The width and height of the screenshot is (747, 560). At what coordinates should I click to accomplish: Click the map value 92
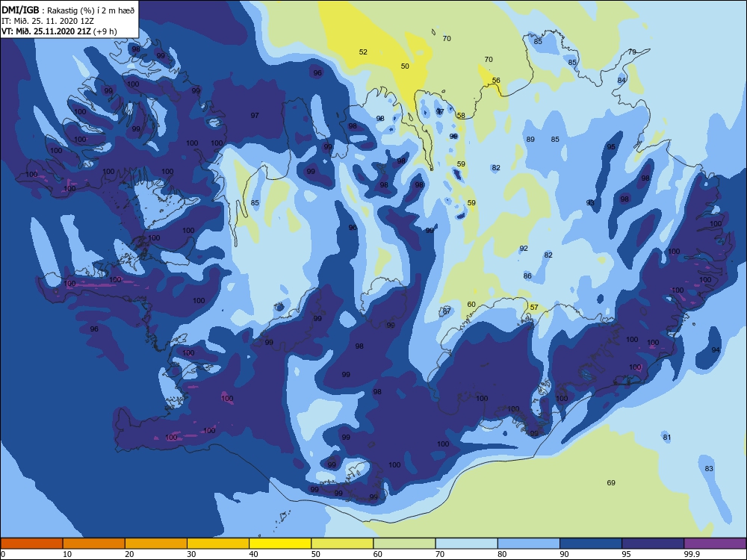point(524,249)
